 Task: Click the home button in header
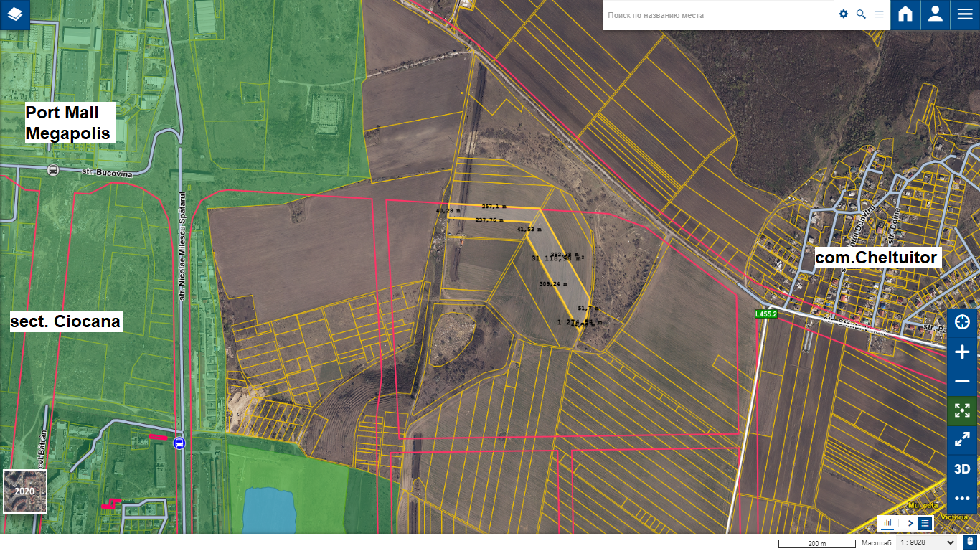tap(905, 14)
